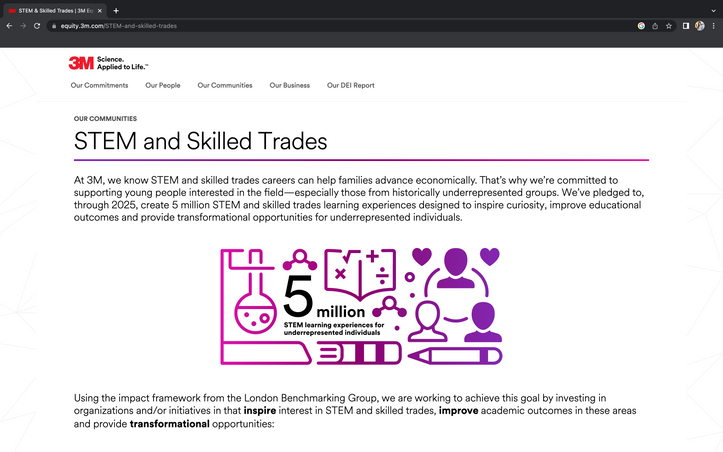Share this page using the share icon
This screenshot has width=723, height=452.
[x=655, y=26]
